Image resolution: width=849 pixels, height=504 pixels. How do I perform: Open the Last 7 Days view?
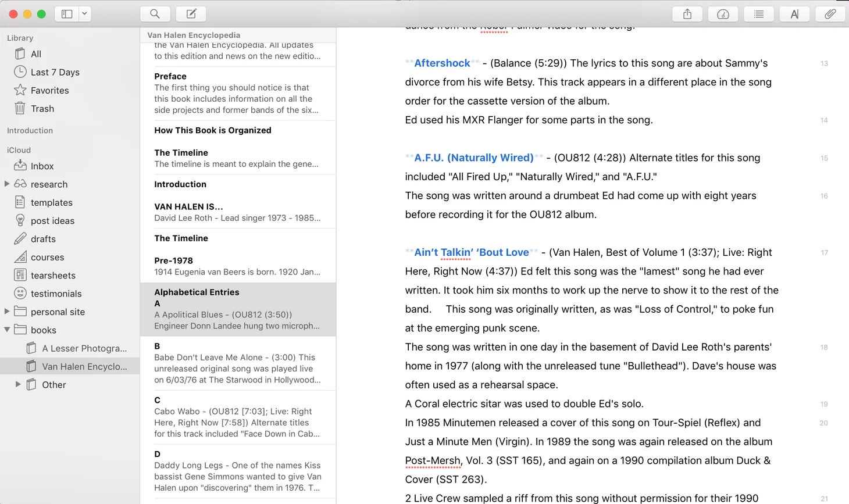coord(53,72)
